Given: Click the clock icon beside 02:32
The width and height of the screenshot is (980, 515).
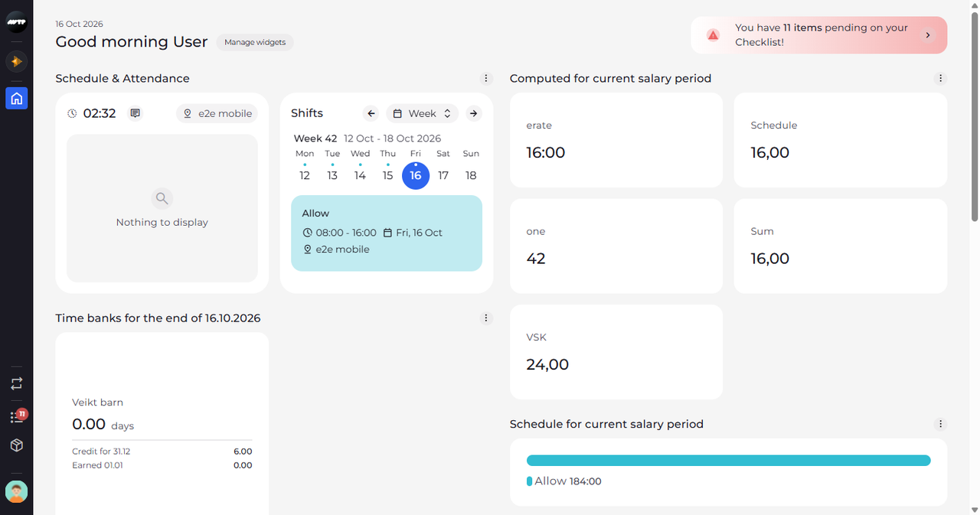Looking at the screenshot, I should point(72,113).
